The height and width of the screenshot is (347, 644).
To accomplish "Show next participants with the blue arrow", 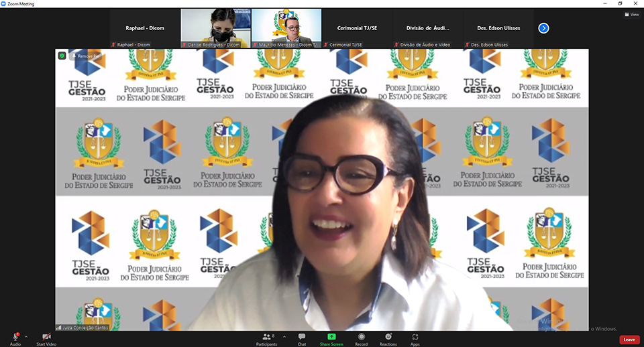I will tap(543, 28).
